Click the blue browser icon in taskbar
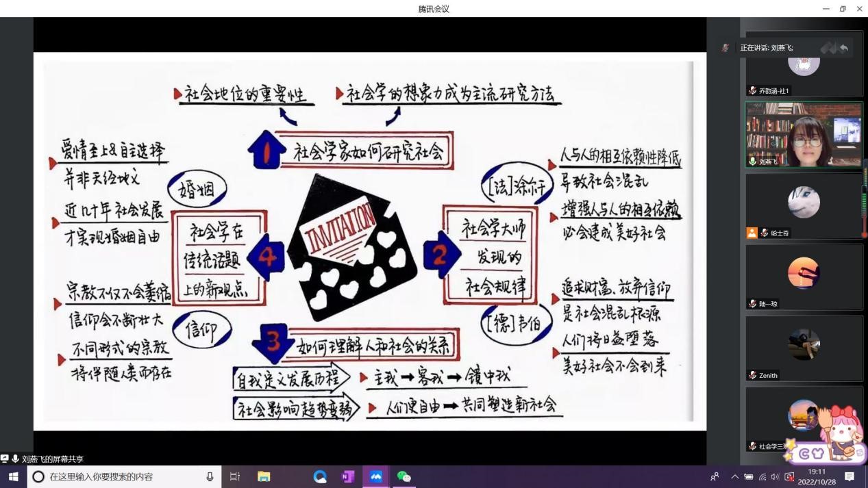Viewport: 868px width, 488px height. tap(320, 476)
